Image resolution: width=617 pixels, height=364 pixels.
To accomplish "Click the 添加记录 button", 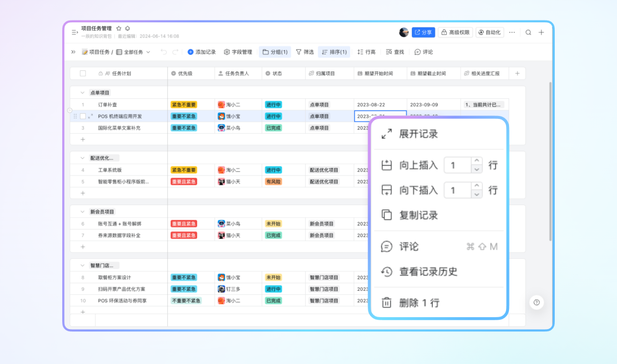I will 202,52.
